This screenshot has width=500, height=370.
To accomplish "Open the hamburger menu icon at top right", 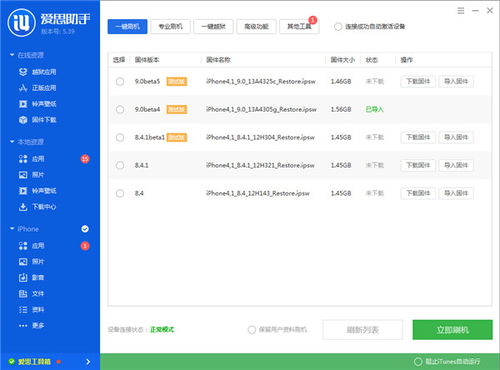I will click(x=461, y=11).
